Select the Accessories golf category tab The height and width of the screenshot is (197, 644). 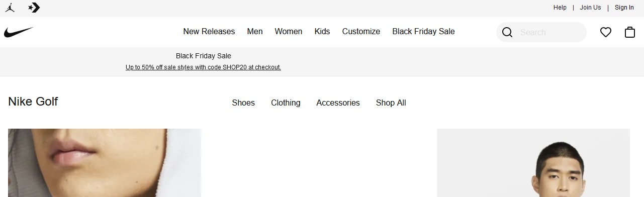(338, 103)
